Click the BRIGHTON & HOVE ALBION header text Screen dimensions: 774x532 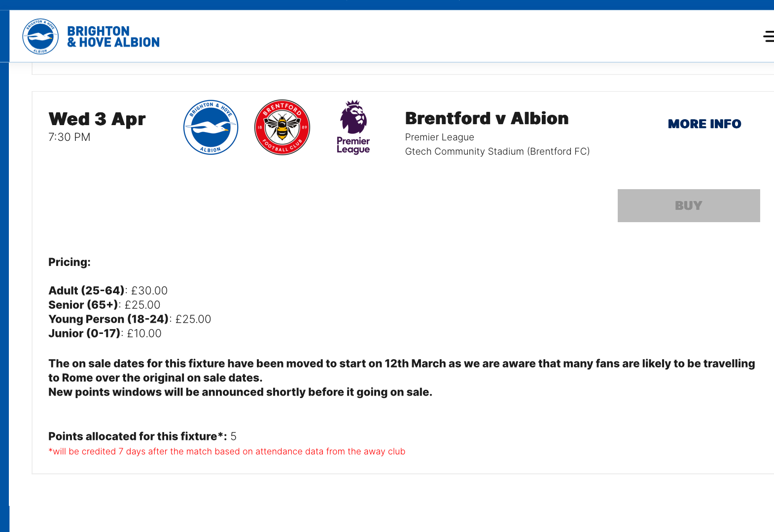(113, 37)
